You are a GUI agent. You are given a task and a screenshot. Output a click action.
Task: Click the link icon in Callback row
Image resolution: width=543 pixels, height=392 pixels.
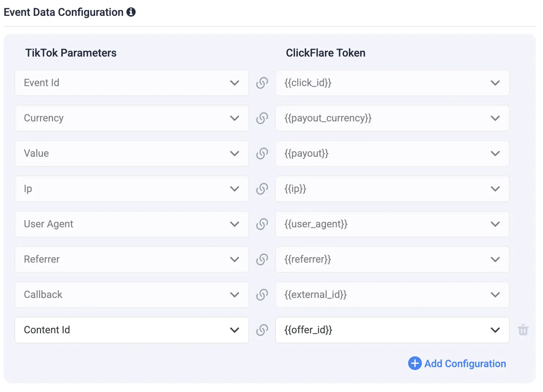coord(262,295)
